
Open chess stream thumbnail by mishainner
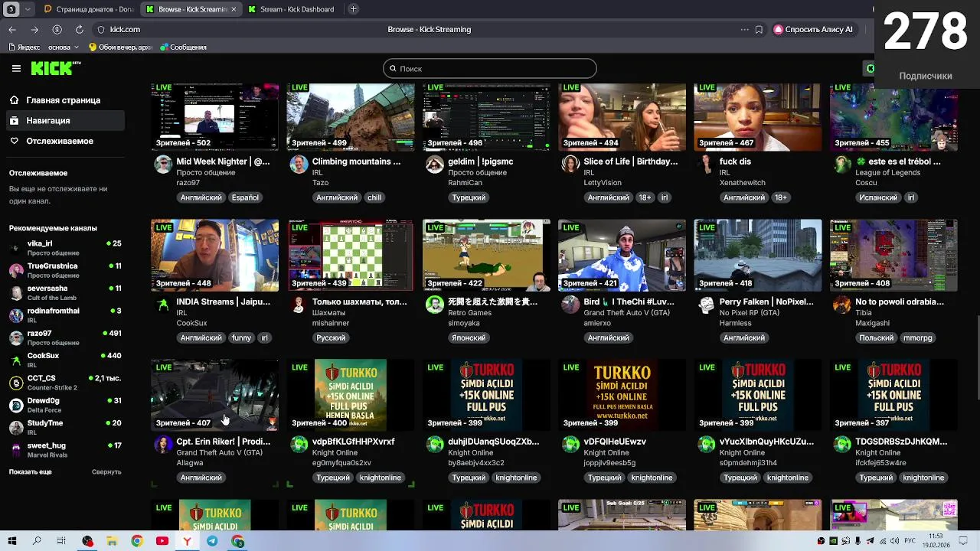click(x=351, y=256)
